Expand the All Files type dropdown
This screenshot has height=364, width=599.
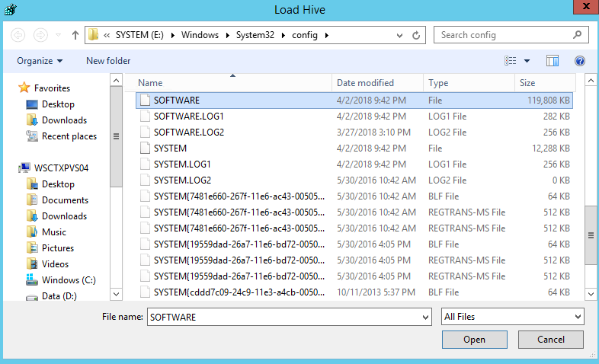[x=512, y=316]
